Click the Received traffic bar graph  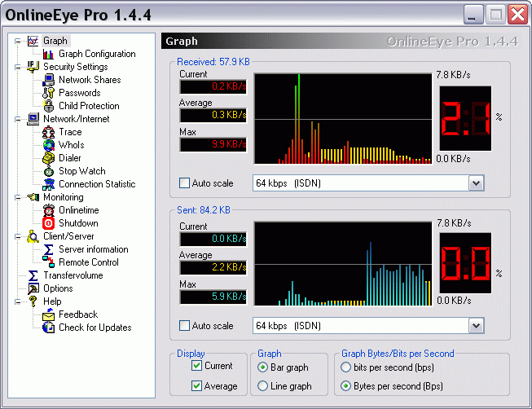click(x=343, y=119)
